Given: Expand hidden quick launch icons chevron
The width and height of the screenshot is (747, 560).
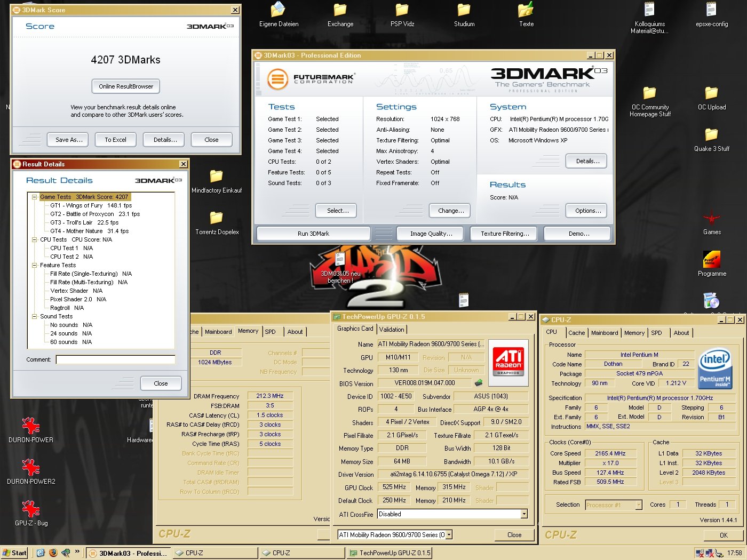Looking at the screenshot, I should tap(77, 551).
